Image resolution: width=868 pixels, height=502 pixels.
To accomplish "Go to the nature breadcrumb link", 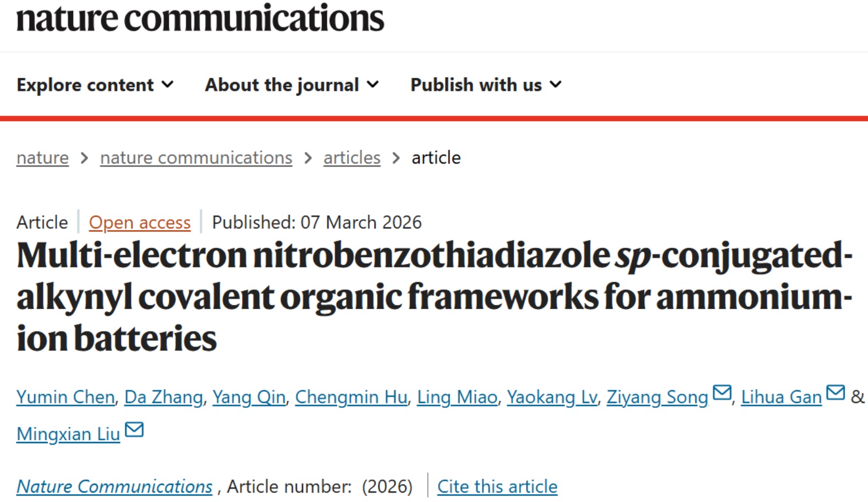I will click(x=42, y=158).
